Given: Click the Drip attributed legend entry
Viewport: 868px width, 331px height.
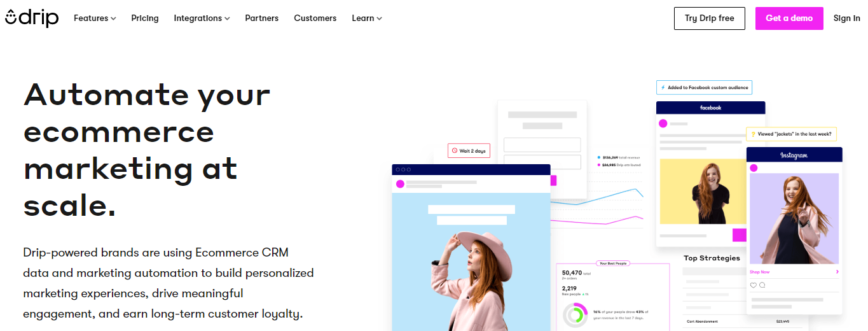Looking at the screenshot, I should (619, 165).
